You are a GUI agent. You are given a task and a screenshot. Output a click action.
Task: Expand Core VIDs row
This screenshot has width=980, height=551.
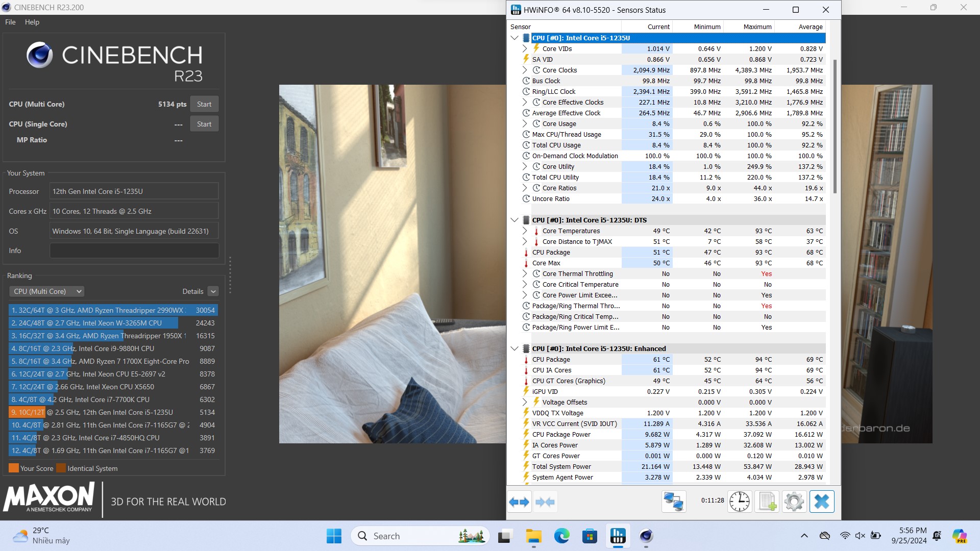click(525, 48)
